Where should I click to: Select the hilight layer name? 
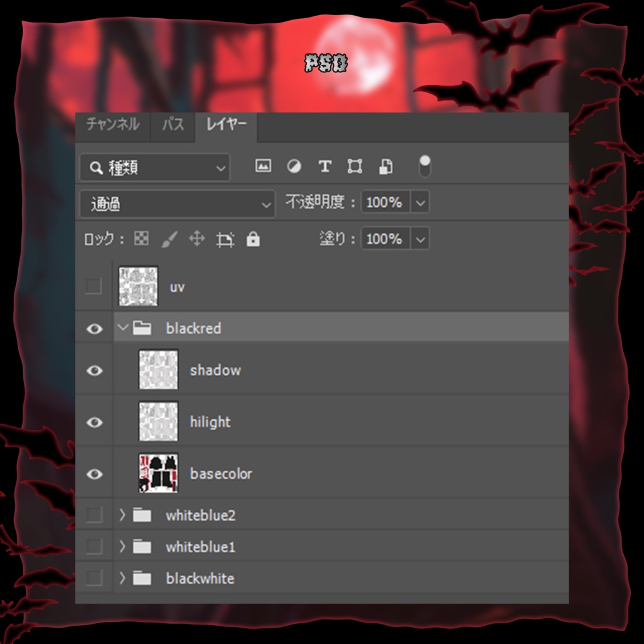pos(210,422)
